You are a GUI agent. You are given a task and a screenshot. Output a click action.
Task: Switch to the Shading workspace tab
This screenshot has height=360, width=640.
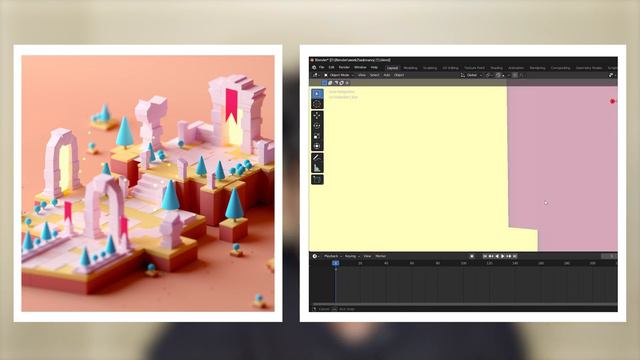[496, 68]
